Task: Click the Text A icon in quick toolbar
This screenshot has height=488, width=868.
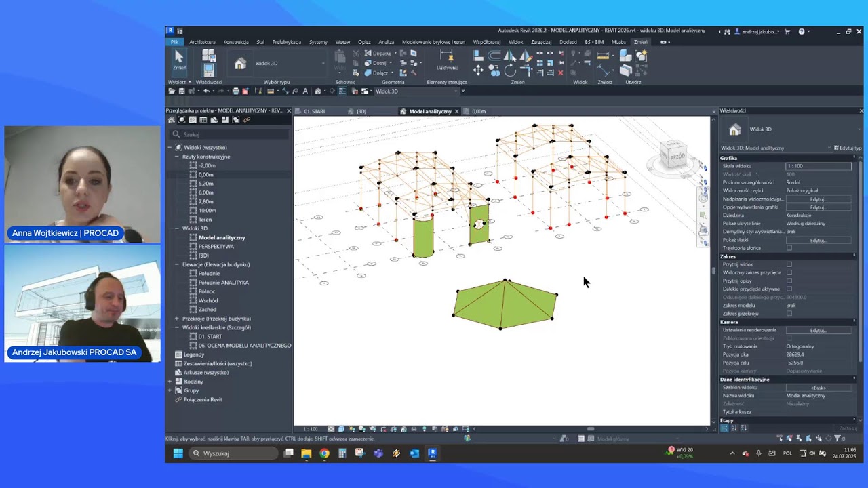Action: pos(305,91)
